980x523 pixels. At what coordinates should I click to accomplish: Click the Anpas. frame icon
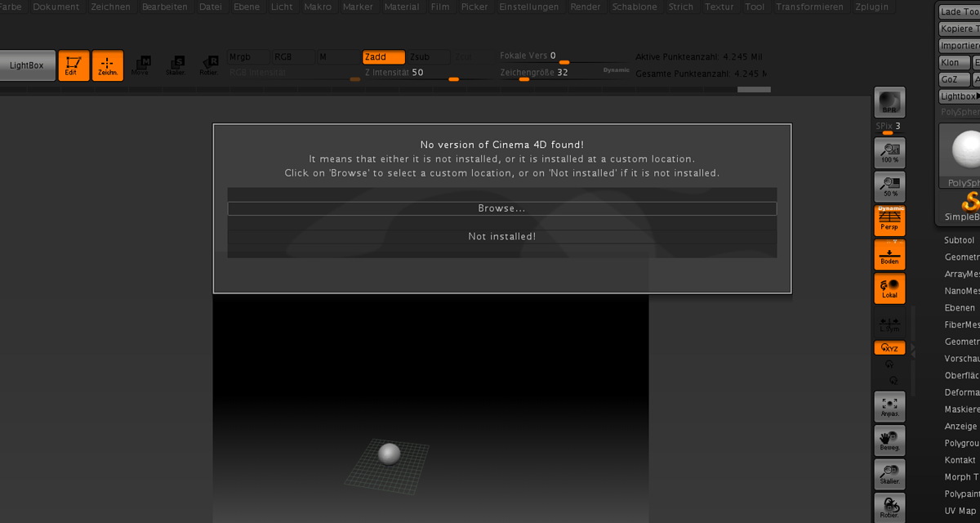(x=889, y=407)
